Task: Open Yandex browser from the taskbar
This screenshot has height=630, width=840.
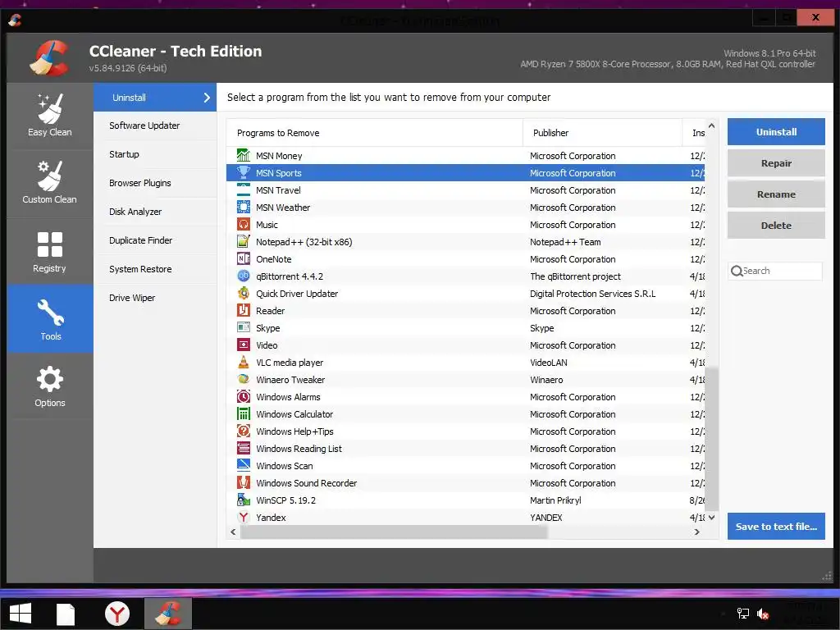Action: (116, 614)
